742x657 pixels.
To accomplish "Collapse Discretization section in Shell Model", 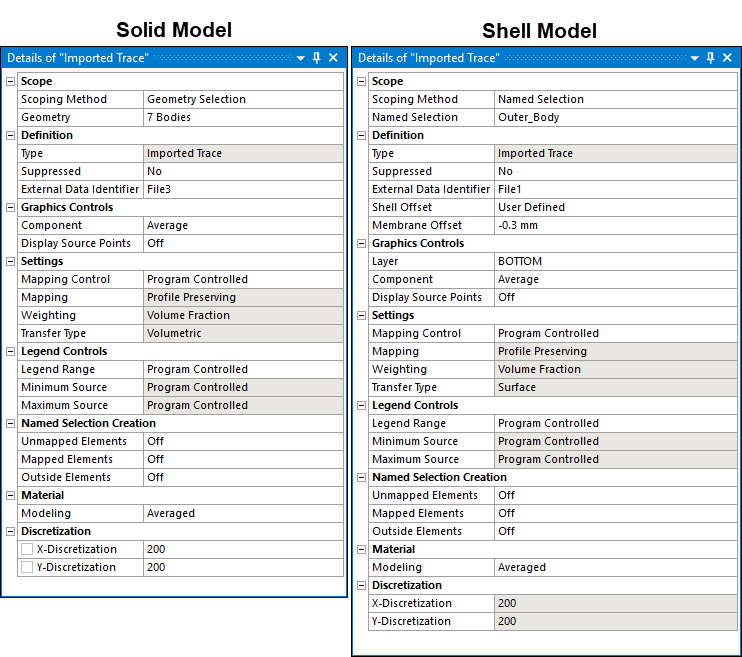I will (x=362, y=585).
